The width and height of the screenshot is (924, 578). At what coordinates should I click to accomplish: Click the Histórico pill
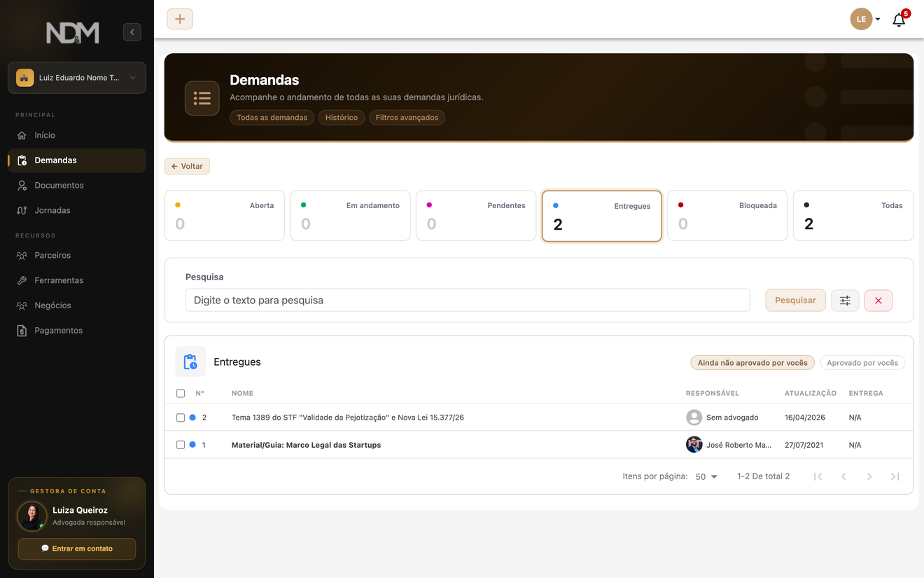[342, 118]
